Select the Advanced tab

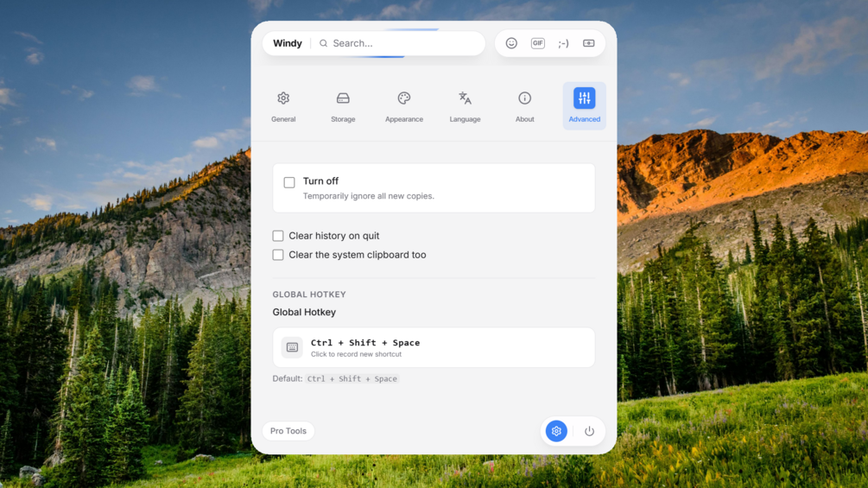pos(585,106)
